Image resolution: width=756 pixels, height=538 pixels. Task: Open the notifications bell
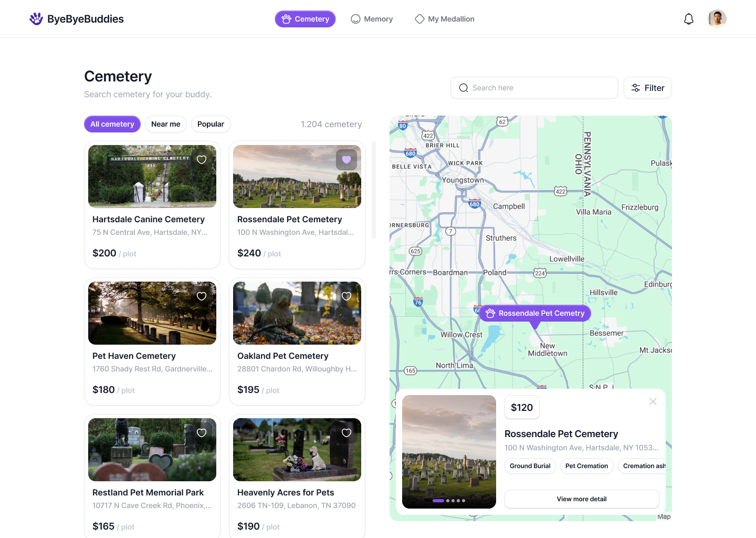coord(689,19)
